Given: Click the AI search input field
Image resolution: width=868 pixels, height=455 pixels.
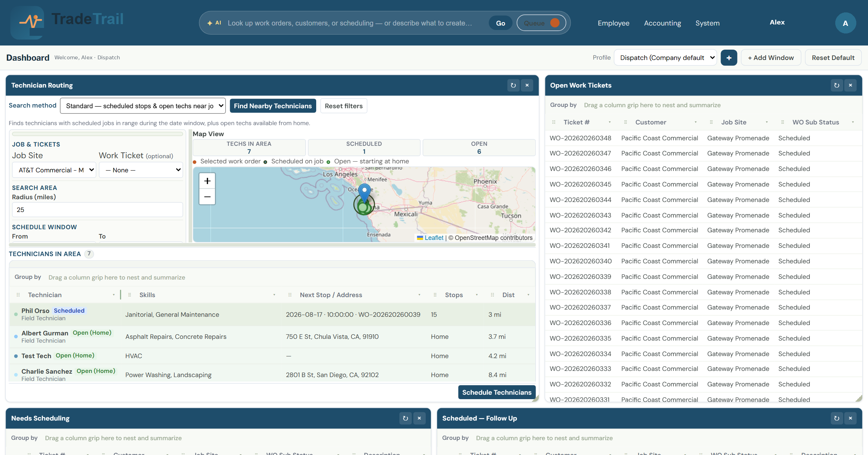Looking at the screenshot, I should click(350, 23).
